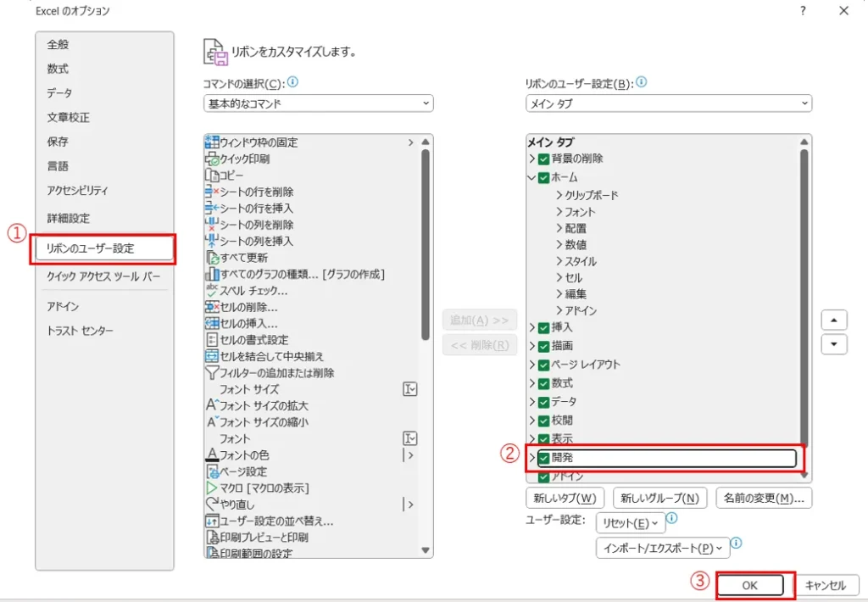Pick the シートの列を挿入 icon
Screen dimensions: 868x602
(212, 241)
